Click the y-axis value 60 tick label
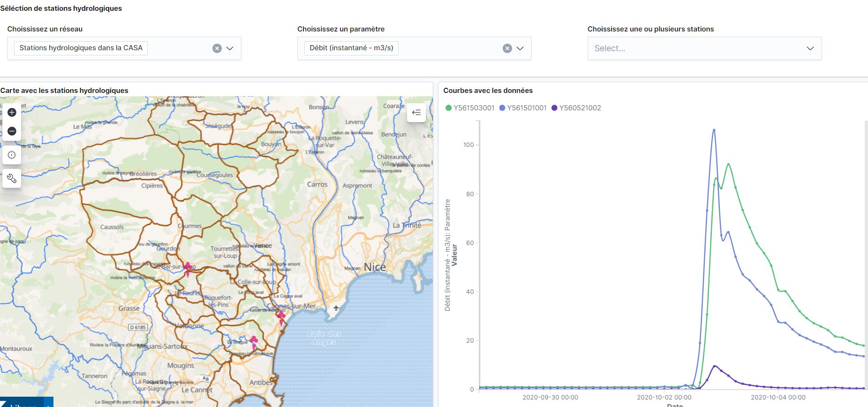The image size is (868, 407). click(x=470, y=243)
